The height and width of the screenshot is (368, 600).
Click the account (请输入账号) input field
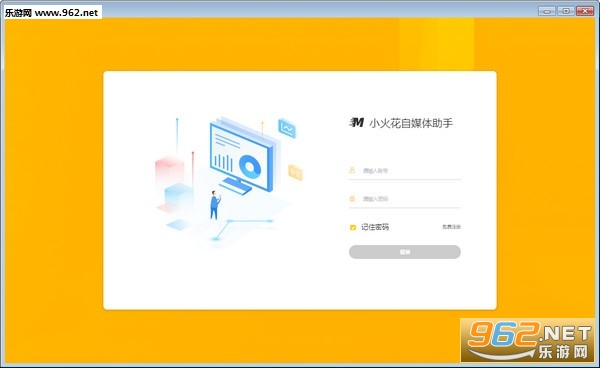click(x=405, y=171)
